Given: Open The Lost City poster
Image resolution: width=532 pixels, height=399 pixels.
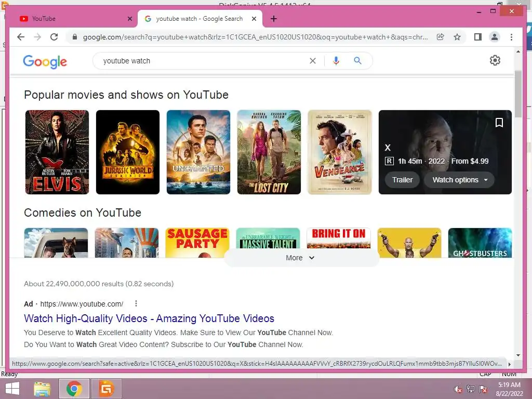Looking at the screenshot, I should point(269,152).
